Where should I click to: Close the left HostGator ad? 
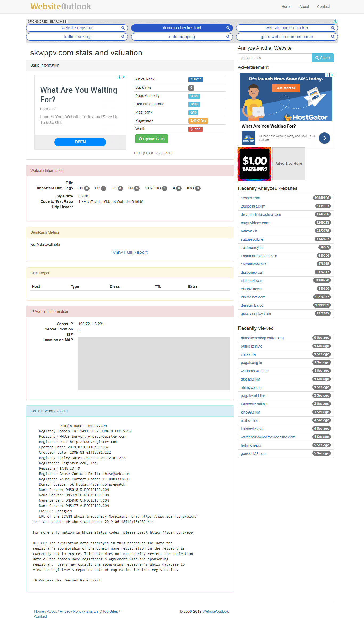point(124,77)
